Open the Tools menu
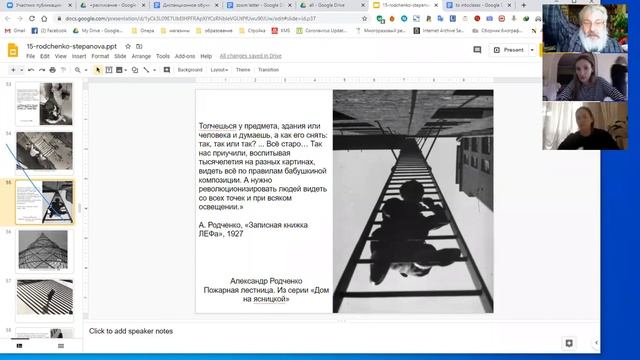Image resolution: width=640 pixels, height=360 pixels. 162,56
